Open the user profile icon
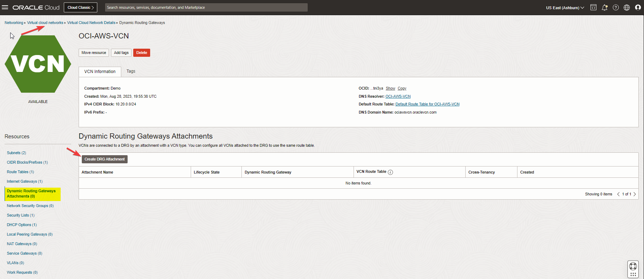The width and height of the screenshot is (644, 279). coord(638,7)
